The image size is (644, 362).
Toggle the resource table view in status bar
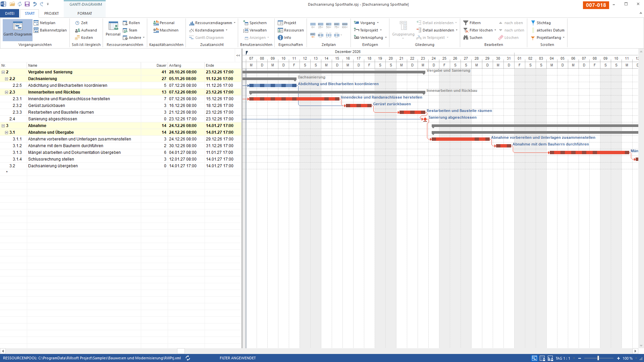click(542, 358)
